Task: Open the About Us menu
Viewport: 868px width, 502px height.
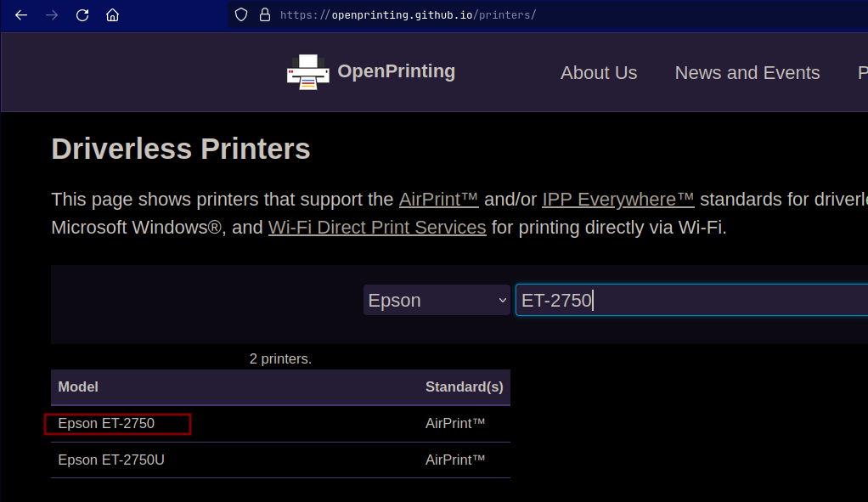Action: click(x=599, y=72)
